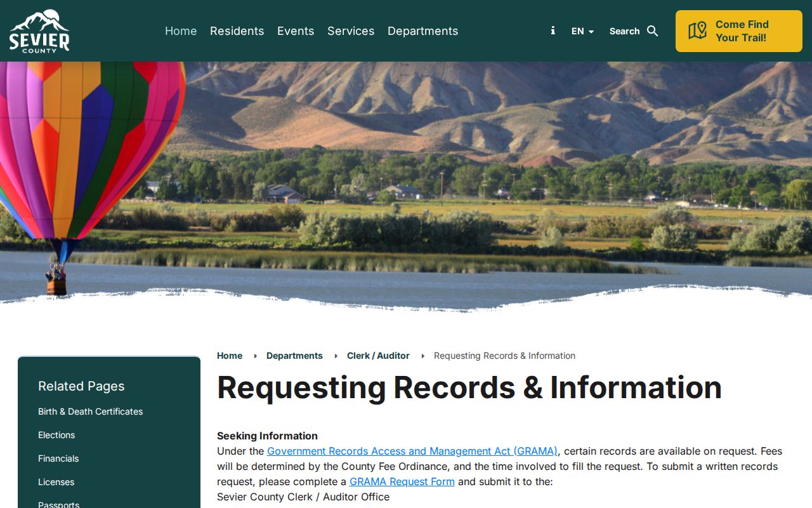Click Requesting Records & Information breadcrumb text
812x508 pixels.
coord(504,356)
